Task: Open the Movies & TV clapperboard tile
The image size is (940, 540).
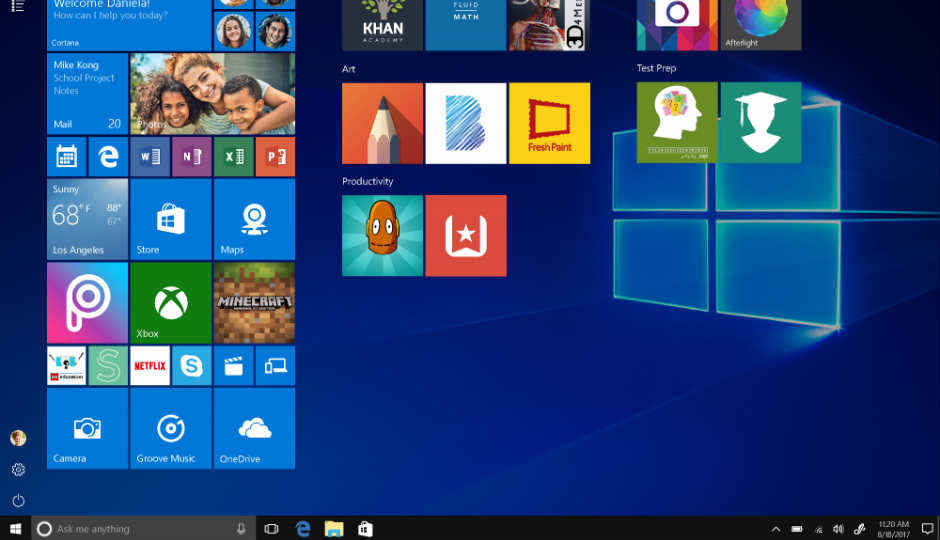Action: pyautogui.click(x=234, y=366)
